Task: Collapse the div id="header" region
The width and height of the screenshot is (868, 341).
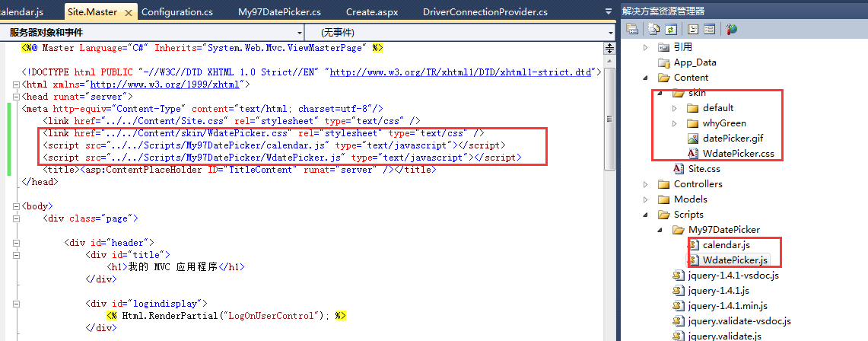Action: pyautogui.click(x=15, y=243)
